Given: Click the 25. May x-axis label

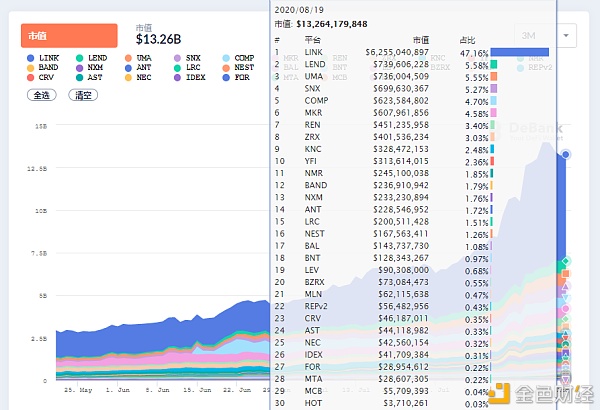Looking at the screenshot, I should point(78,390).
